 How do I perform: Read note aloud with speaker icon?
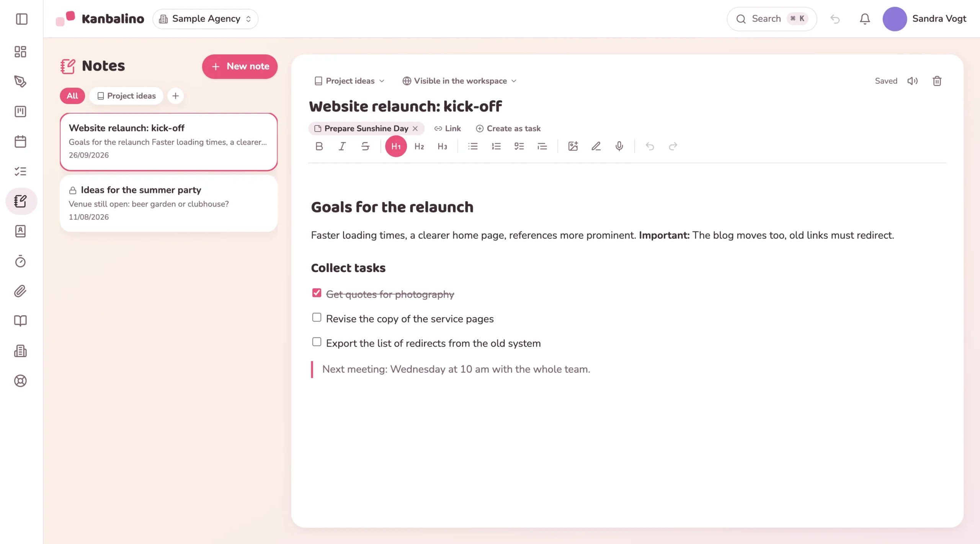(913, 81)
